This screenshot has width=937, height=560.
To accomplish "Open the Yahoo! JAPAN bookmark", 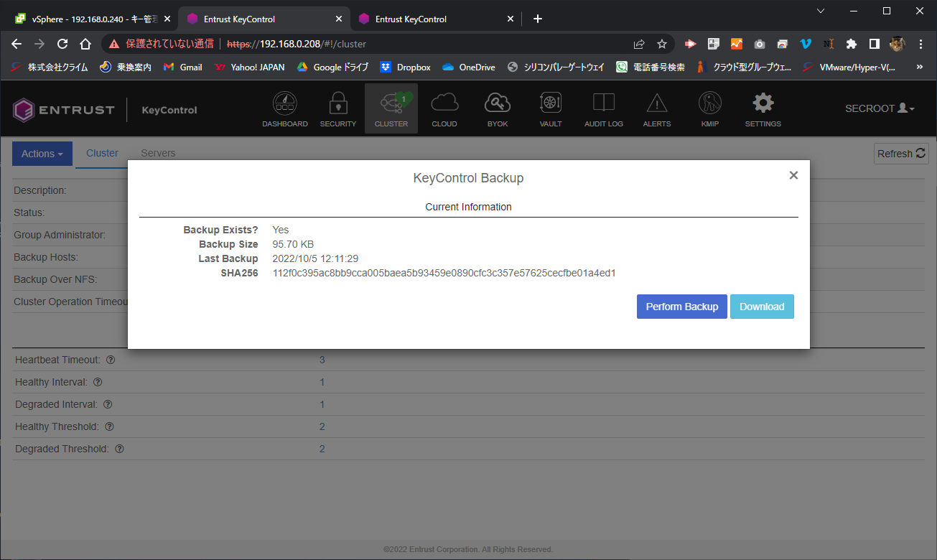I will click(x=250, y=67).
